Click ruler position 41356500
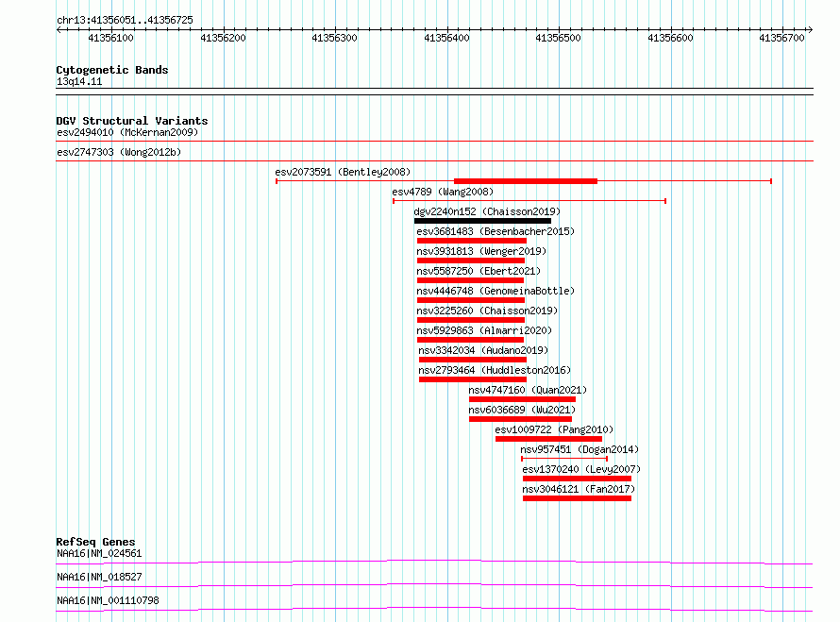Screen dimensions: 840x622 pos(558,38)
